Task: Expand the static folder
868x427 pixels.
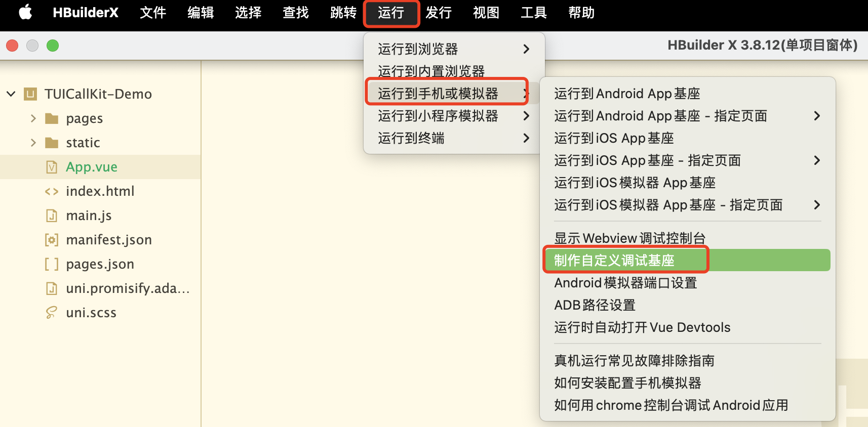Action: coord(33,143)
